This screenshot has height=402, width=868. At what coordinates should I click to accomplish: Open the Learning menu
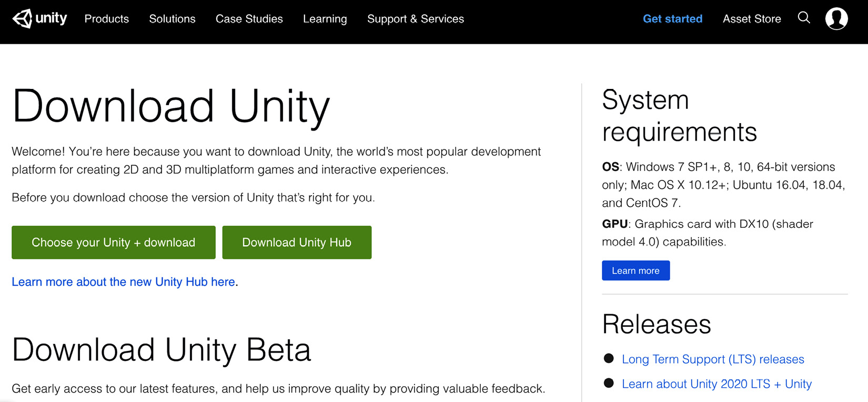pyautogui.click(x=325, y=19)
